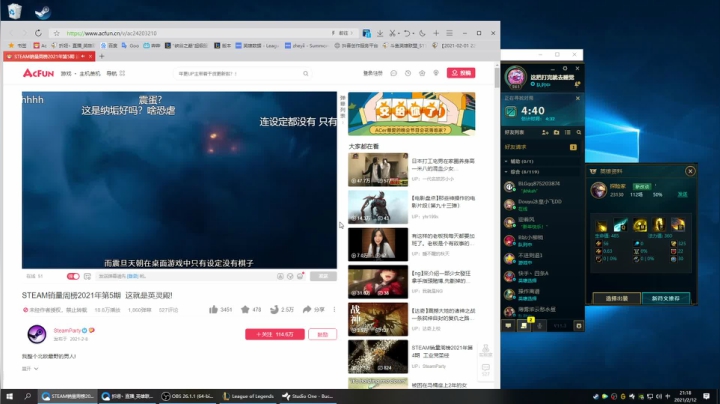Open a new browser tab with plus

(x=101, y=56)
